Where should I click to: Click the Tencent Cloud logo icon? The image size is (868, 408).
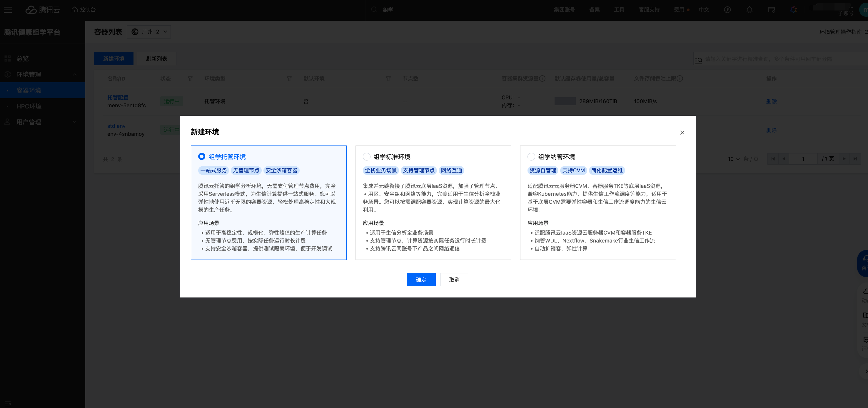[31, 10]
